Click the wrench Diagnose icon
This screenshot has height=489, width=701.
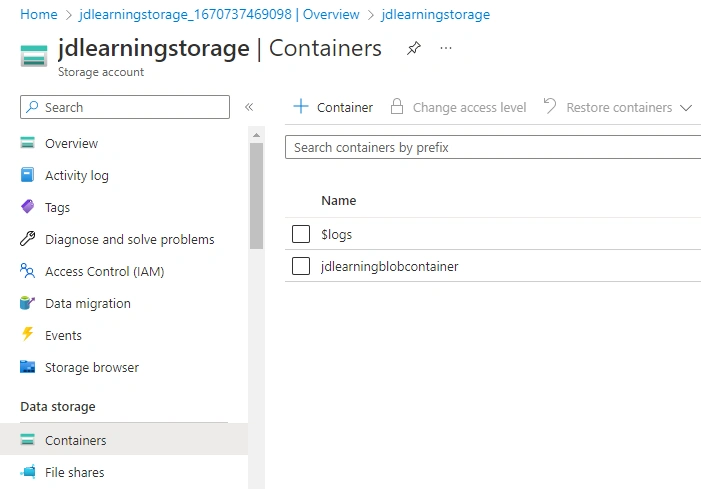tap(27, 239)
